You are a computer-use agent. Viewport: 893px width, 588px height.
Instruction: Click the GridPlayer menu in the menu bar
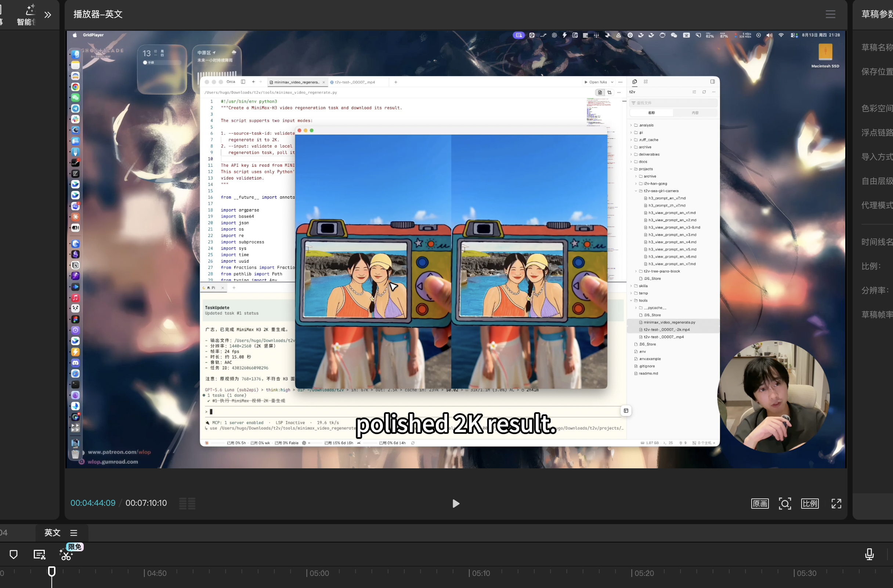pyautogui.click(x=93, y=35)
